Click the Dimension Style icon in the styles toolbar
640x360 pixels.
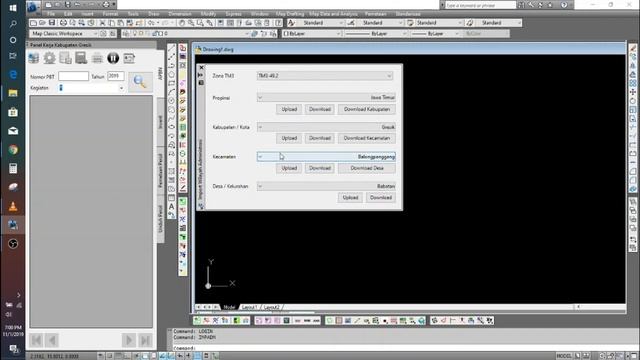[351, 23]
